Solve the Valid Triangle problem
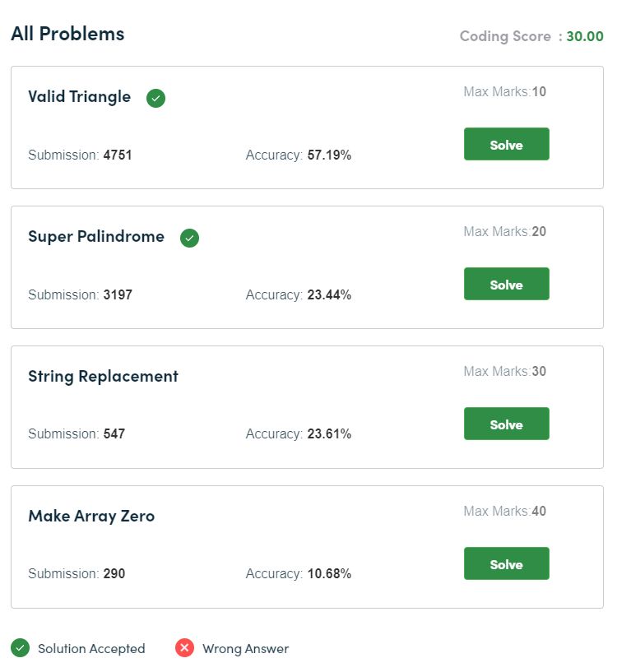Screen dimensions: 617x672 coord(507,144)
